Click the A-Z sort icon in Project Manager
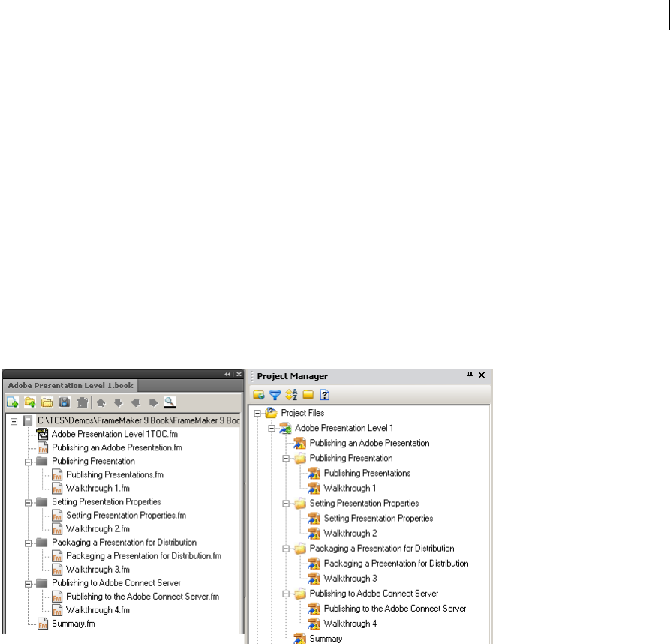The height and width of the screenshot is (644, 670). pos(291,395)
